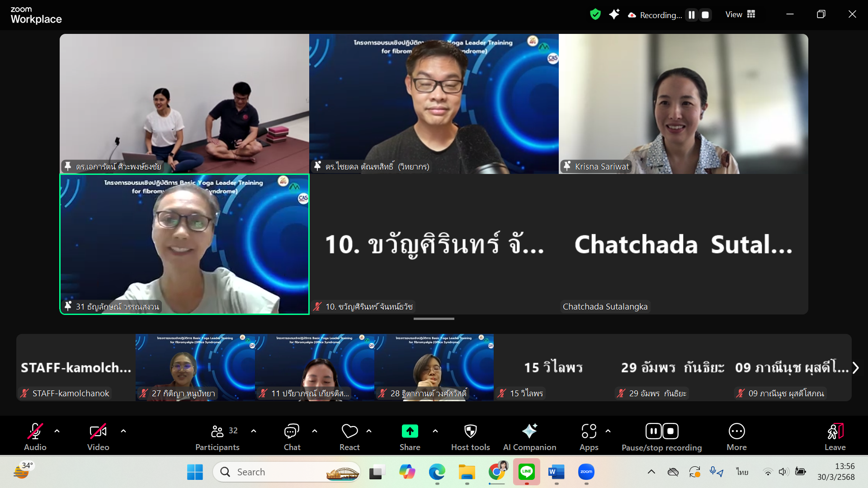Turn on camera with the Video button
868x488 pixels.
(x=98, y=432)
